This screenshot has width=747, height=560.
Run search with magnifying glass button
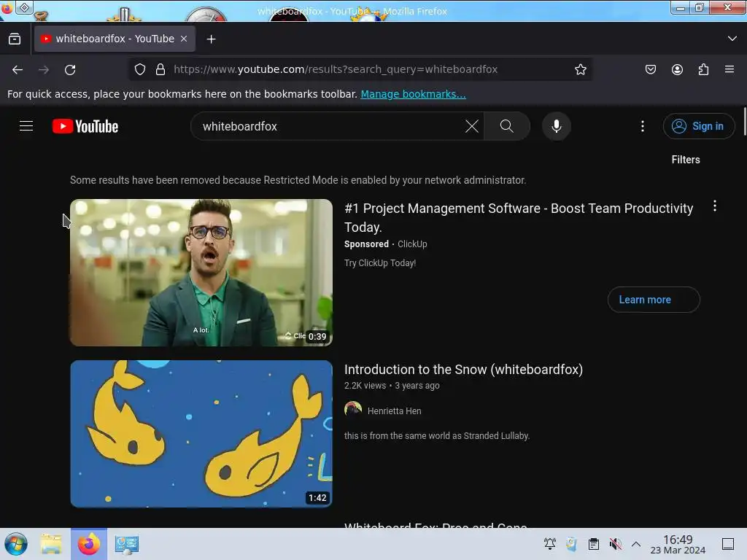(x=507, y=126)
